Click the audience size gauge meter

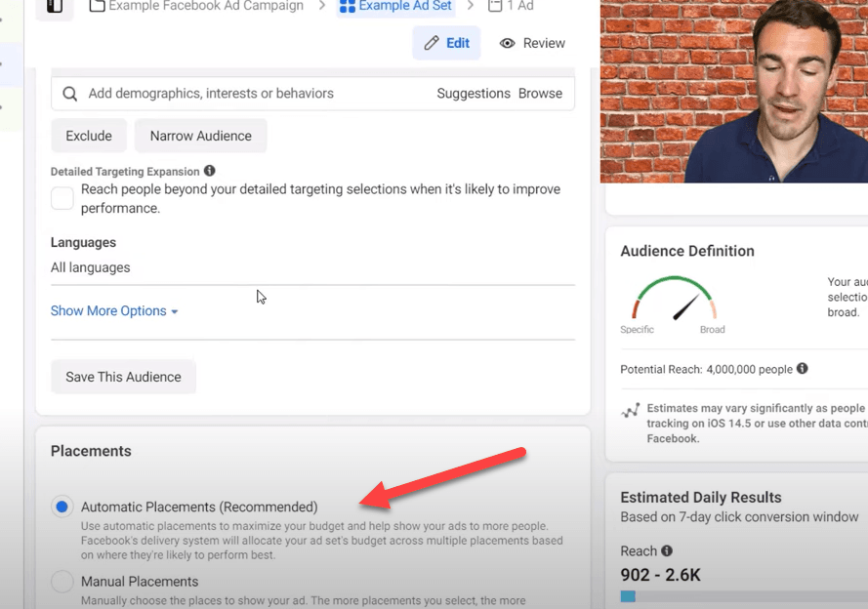click(x=675, y=299)
